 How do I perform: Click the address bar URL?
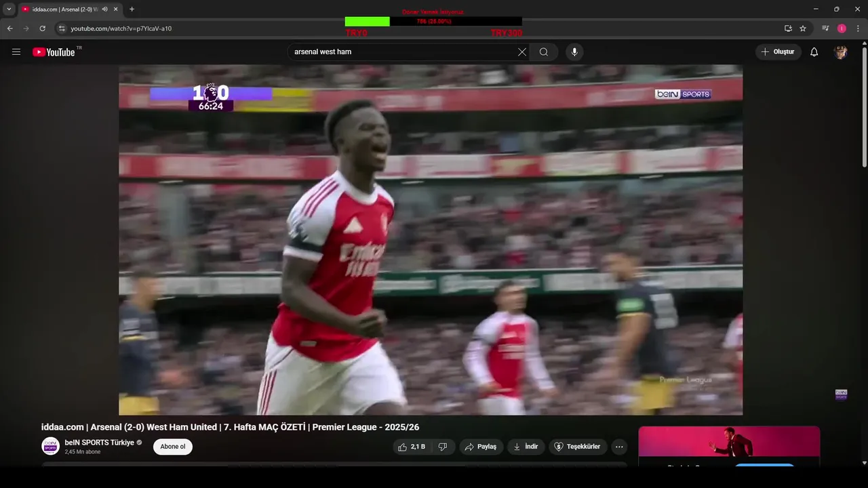121,28
